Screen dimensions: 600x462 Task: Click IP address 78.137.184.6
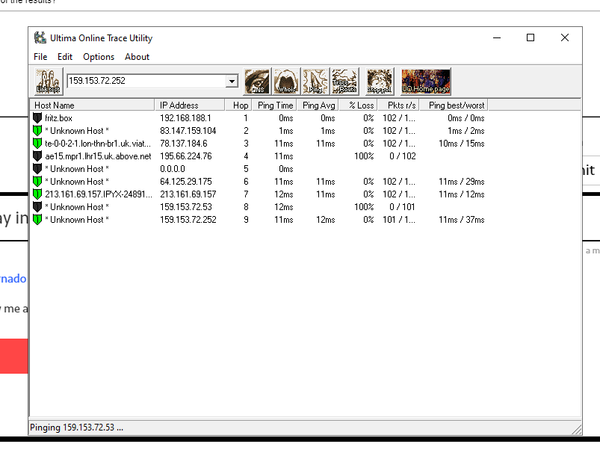183,143
